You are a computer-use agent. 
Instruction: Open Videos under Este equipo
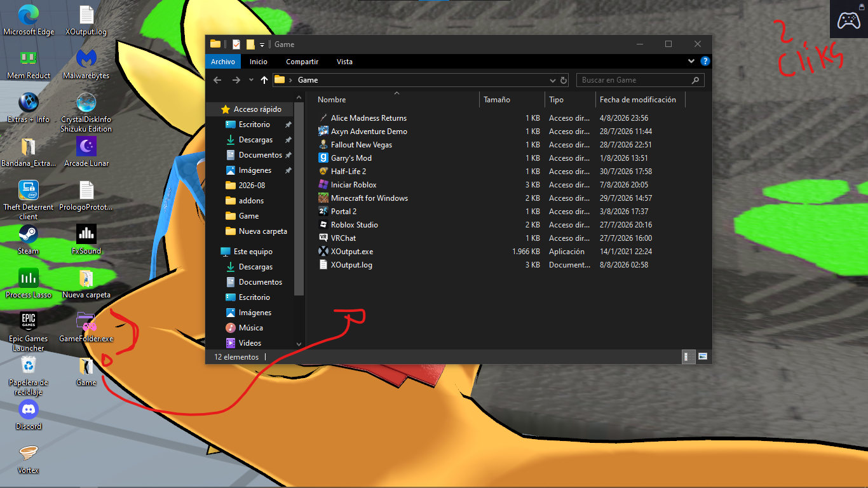pos(250,343)
